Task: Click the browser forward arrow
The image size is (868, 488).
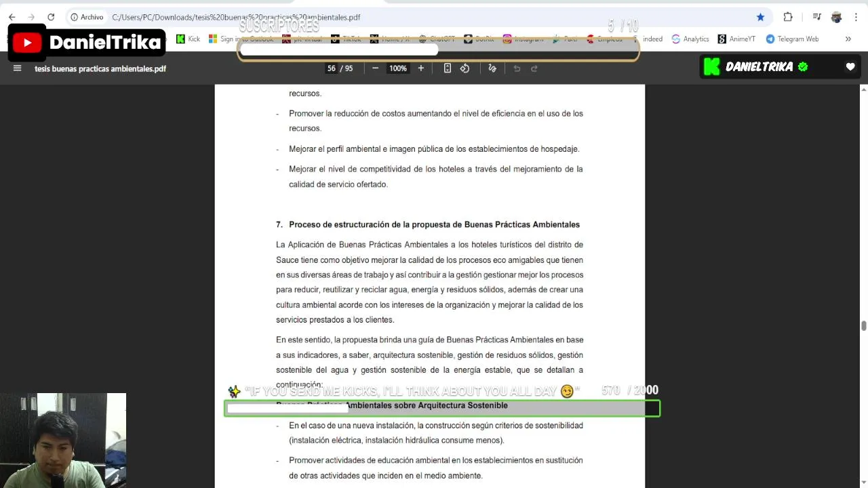Action: point(31,17)
